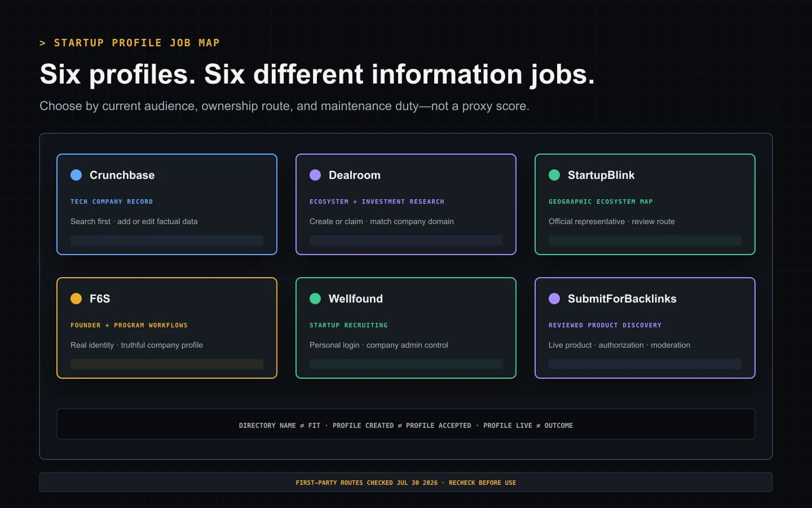Click the blue dot beside Crunchbase
This screenshot has height=508, width=812.
[x=76, y=175]
